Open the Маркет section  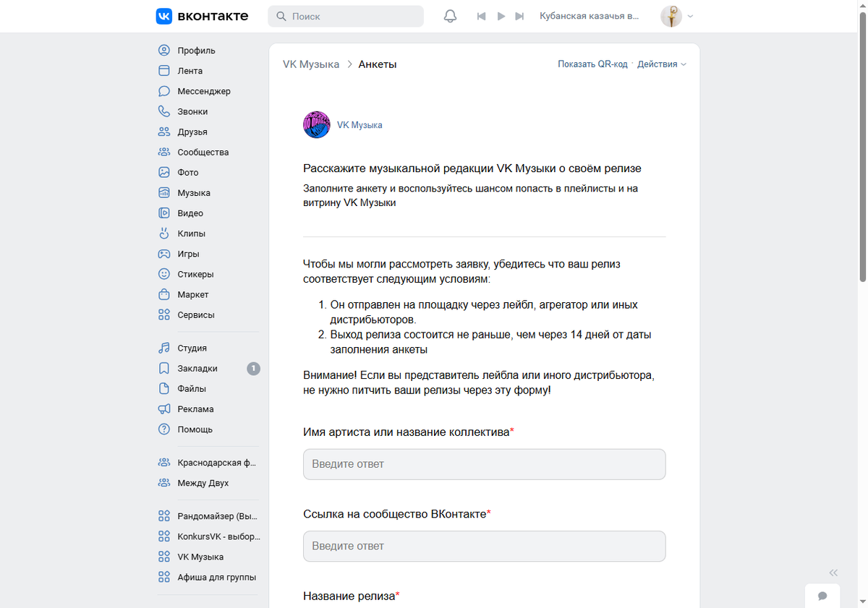[x=192, y=294]
